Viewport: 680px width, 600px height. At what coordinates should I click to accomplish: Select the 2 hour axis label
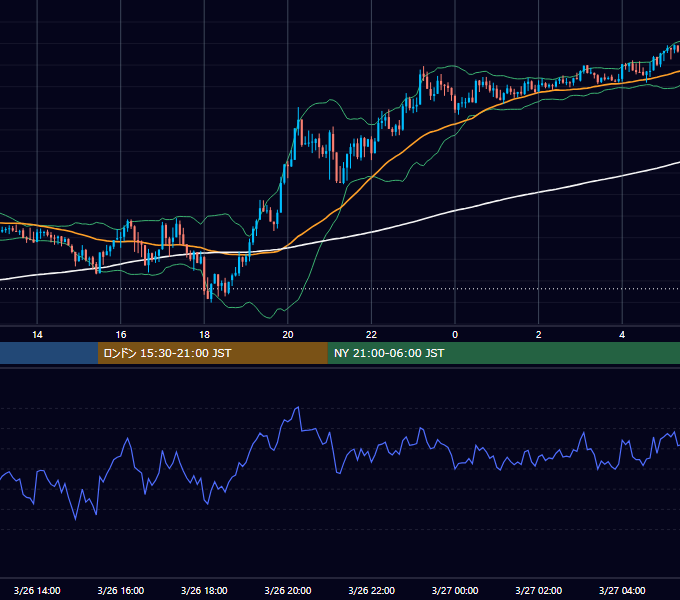click(x=539, y=335)
